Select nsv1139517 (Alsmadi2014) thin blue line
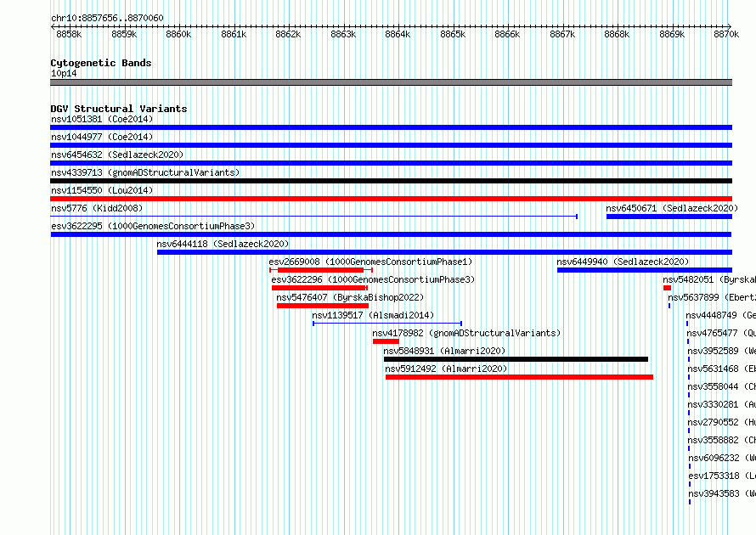The image size is (756, 535). 387,324
